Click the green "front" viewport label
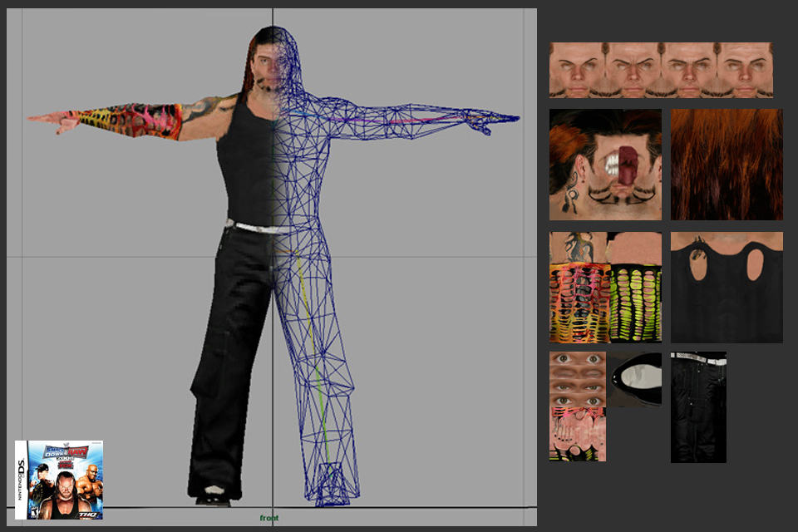This screenshot has height=532, width=798. coord(269,518)
